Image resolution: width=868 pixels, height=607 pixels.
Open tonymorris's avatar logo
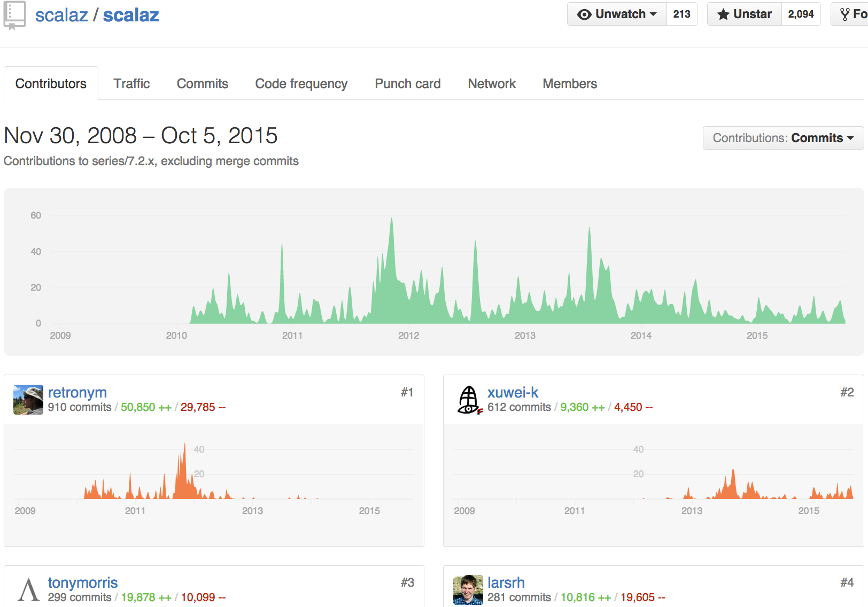tap(28, 590)
